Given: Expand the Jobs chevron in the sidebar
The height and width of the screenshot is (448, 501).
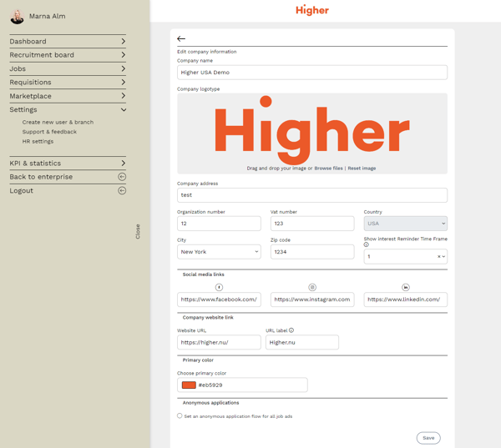Looking at the screenshot, I should [x=123, y=68].
